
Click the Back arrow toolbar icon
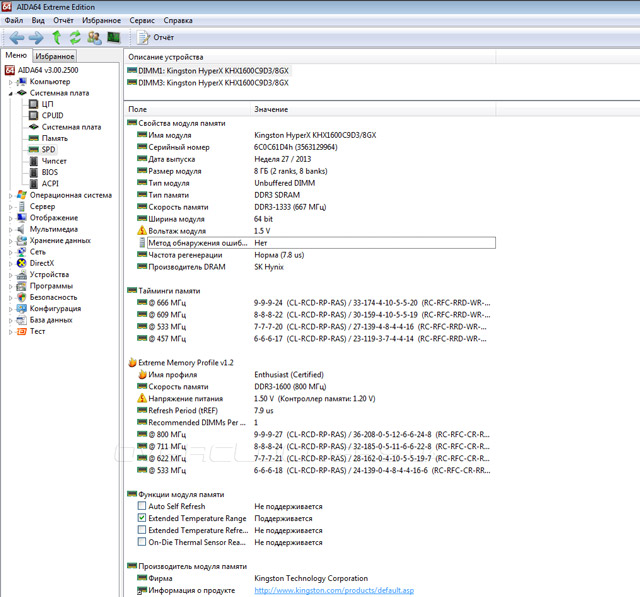(x=17, y=38)
